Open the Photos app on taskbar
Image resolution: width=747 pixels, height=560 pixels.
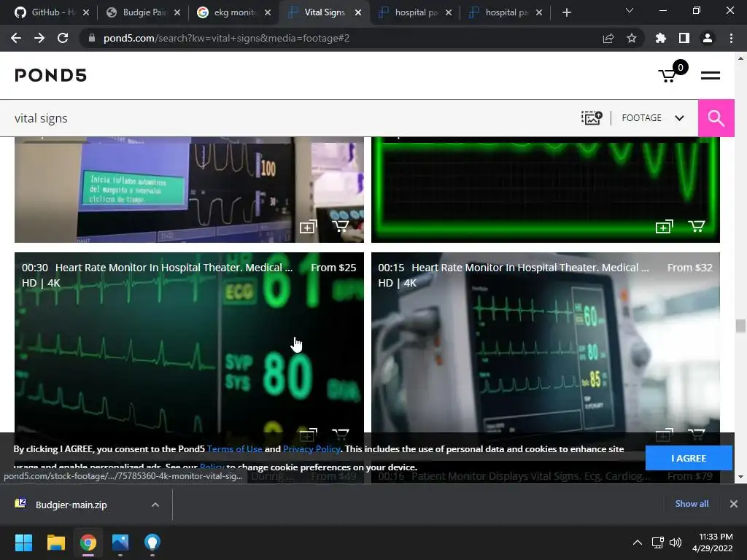pyautogui.click(x=120, y=542)
